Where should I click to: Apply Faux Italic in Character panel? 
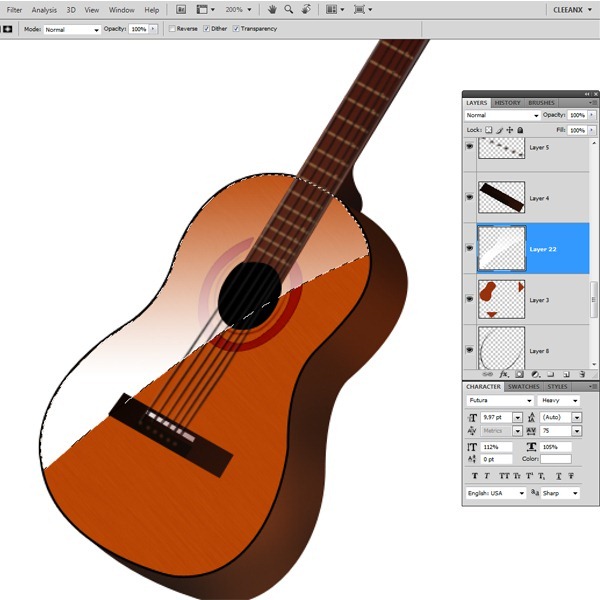[x=487, y=476]
